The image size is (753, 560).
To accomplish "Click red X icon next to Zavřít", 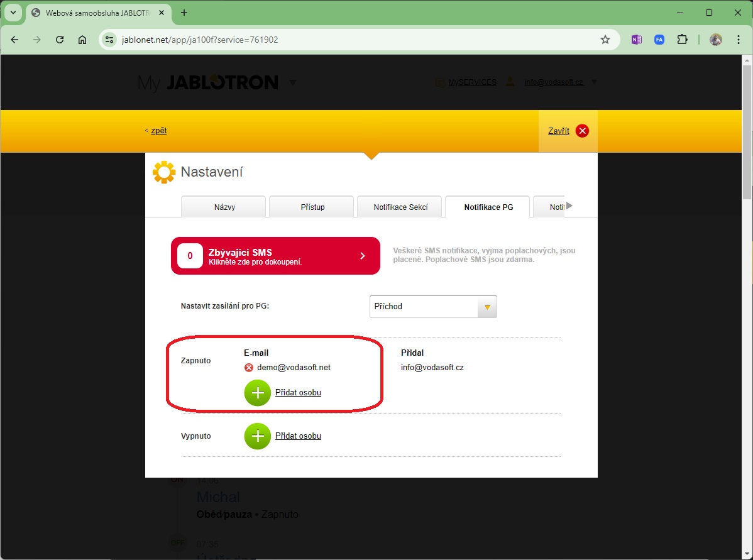I will [x=582, y=131].
